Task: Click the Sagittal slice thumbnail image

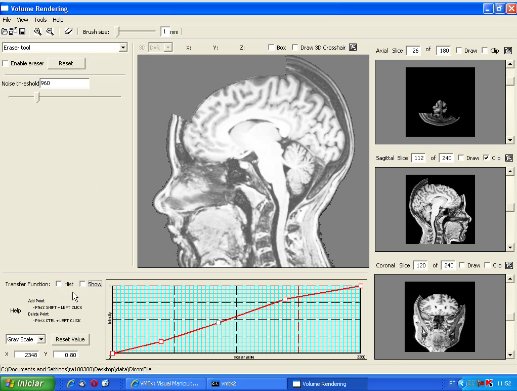Action: pyautogui.click(x=440, y=209)
